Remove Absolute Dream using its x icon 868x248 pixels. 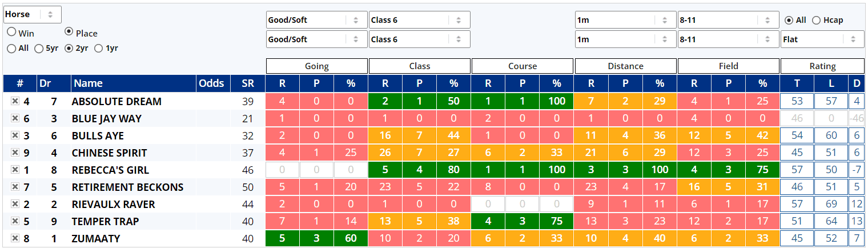(15, 101)
